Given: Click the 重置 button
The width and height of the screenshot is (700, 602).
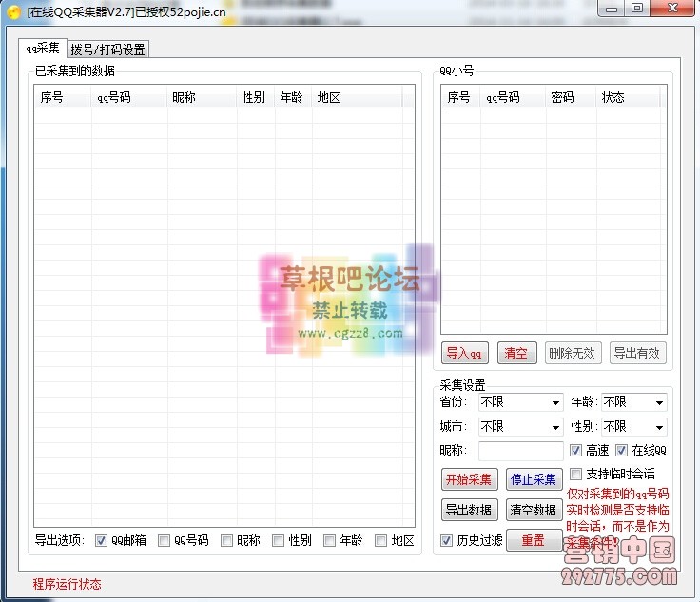Looking at the screenshot, I should tap(534, 541).
